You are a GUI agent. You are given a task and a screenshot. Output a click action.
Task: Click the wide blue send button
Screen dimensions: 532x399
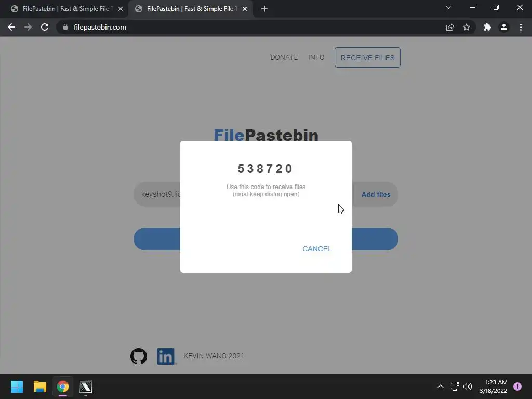(157, 239)
